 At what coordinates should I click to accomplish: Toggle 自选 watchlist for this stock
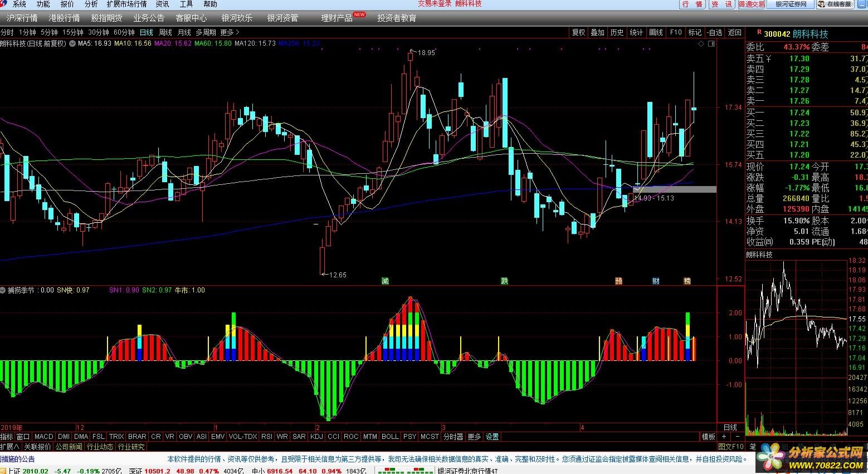(714, 32)
